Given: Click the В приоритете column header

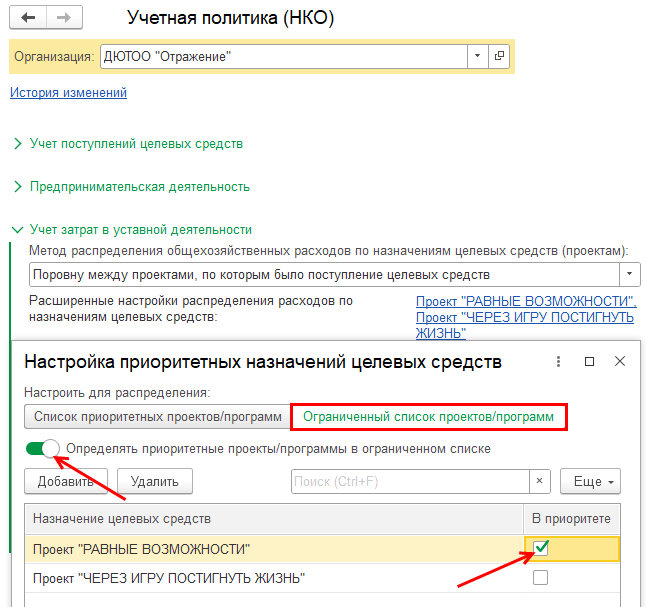Looking at the screenshot, I should 571,518.
